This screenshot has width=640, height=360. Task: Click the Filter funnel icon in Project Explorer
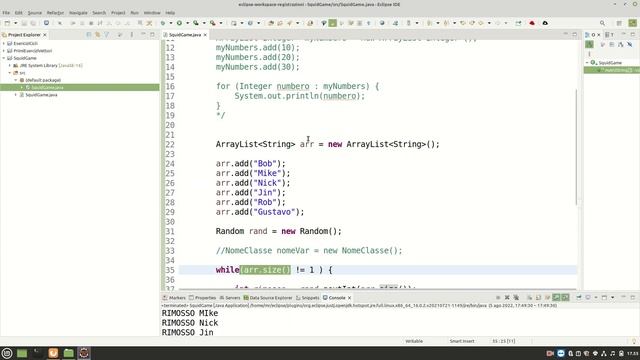[x=107, y=35]
